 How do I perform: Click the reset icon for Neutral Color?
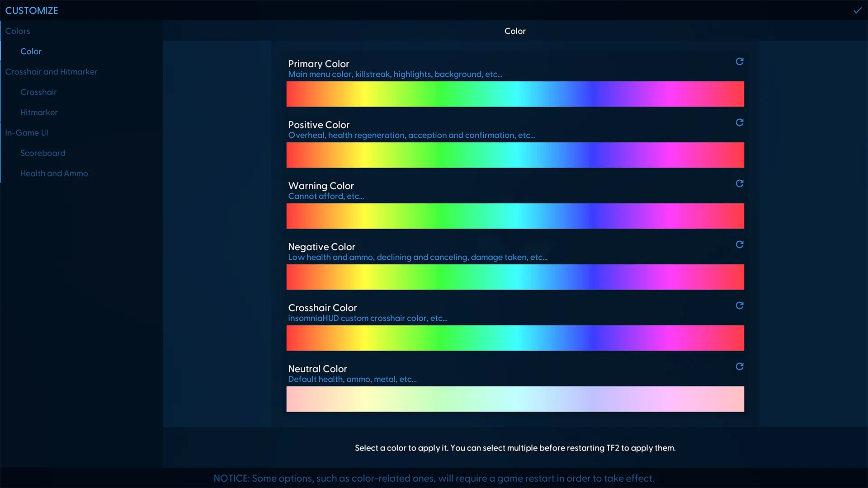pos(739,366)
